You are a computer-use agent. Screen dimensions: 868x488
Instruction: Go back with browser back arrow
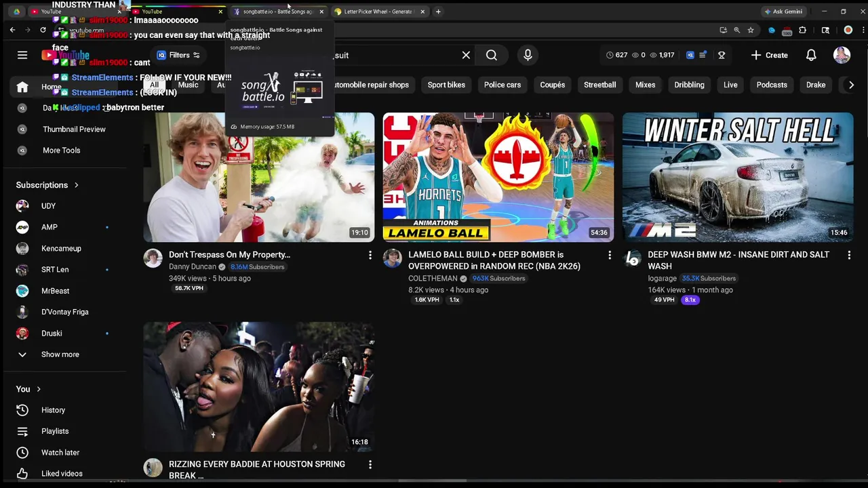12,30
